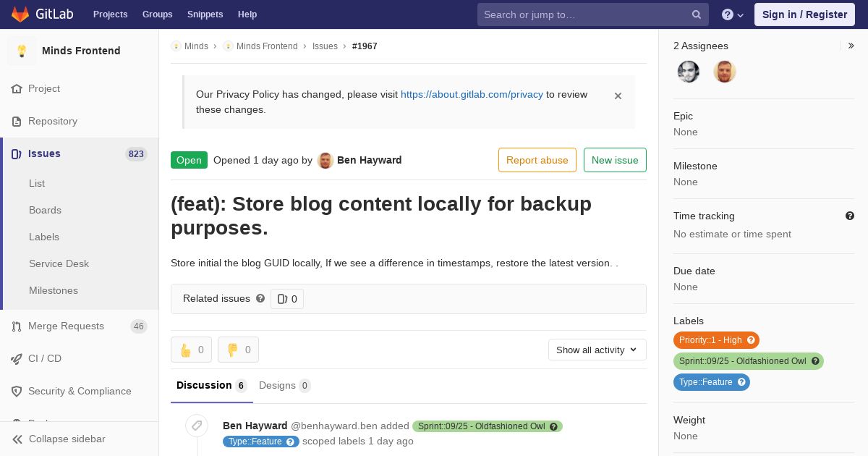Open the Show all activity dropdown

coord(597,350)
